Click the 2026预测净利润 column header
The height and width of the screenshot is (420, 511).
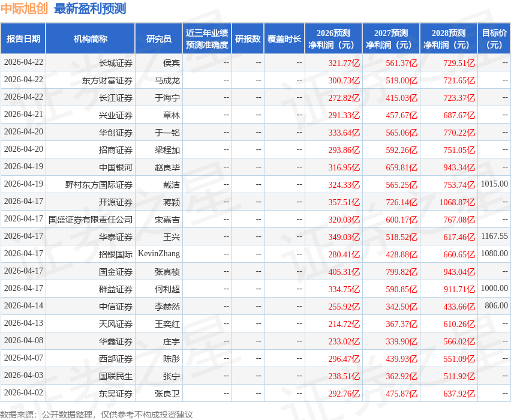pos(333,38)
